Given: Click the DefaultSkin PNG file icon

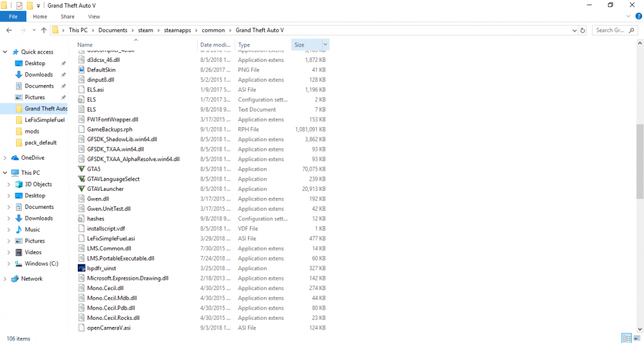Looking at the screenshot, I should click(x=81, y=70).
